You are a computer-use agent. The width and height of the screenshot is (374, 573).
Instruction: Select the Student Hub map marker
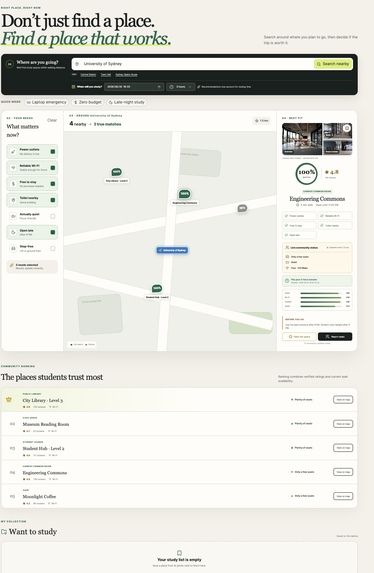(x=157, y=289)
